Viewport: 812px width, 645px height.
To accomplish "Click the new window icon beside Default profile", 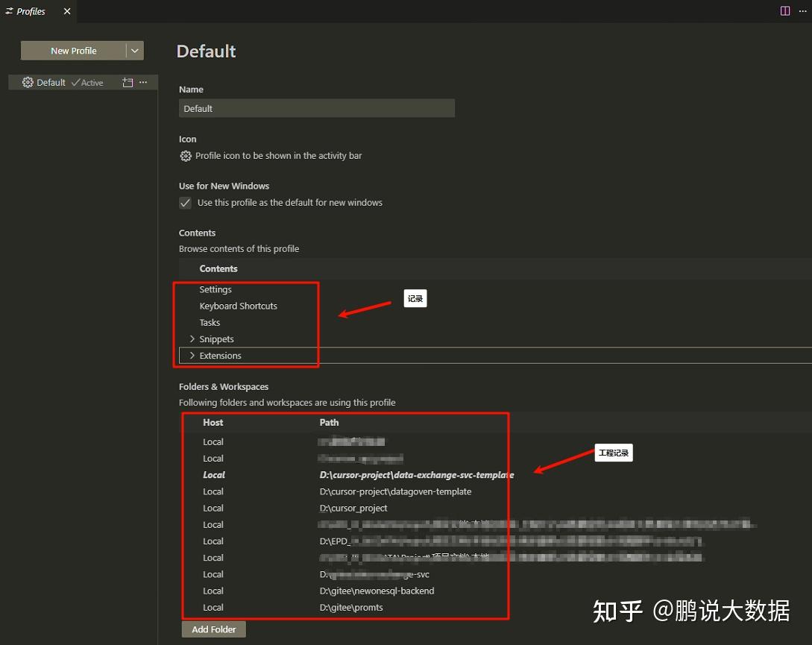I will pos(128,83).
